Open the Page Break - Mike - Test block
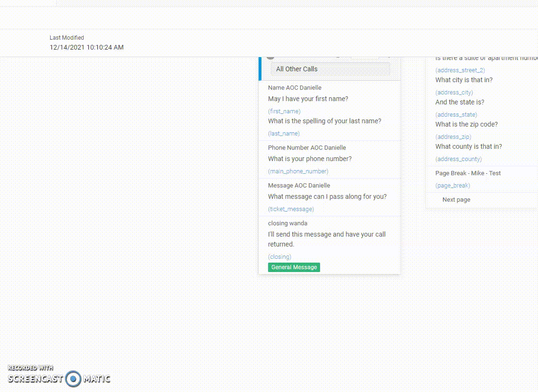538x392 pixels. pos(468,173)
